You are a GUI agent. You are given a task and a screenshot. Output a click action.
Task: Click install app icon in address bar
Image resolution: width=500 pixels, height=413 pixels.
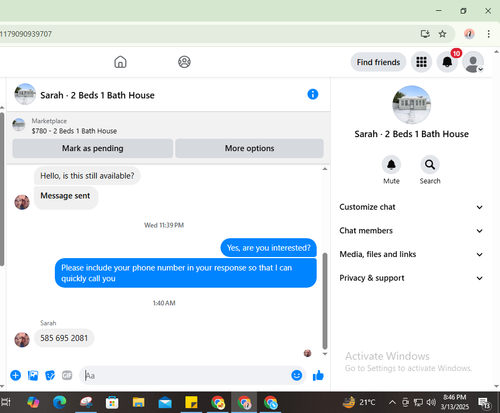(x=425, y=34)
